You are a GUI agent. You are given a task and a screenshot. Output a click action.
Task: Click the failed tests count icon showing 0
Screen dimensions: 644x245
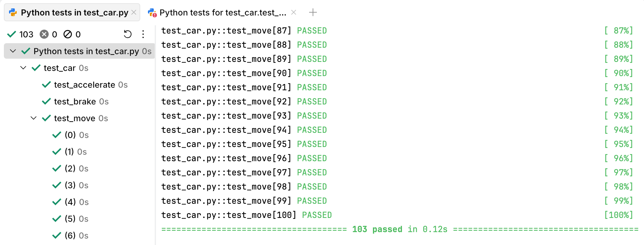click(44, 34)
